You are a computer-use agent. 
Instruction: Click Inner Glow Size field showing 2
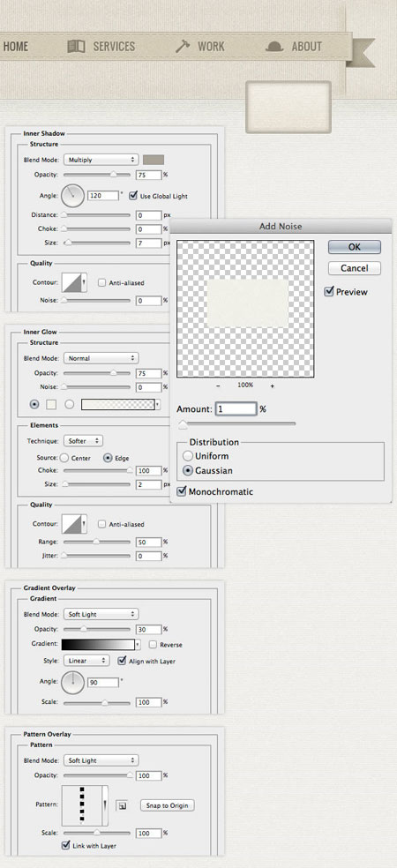pyautogui.click(x=148, y=484)
